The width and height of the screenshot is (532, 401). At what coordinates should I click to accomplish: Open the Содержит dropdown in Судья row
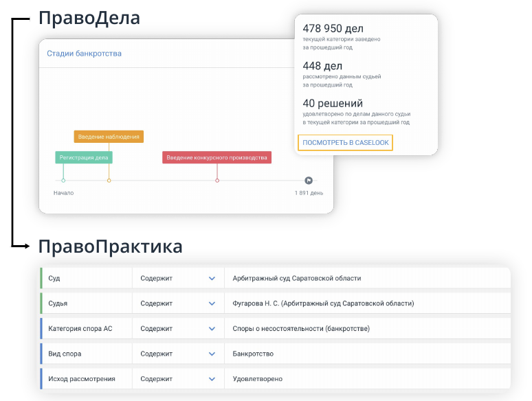178,303
